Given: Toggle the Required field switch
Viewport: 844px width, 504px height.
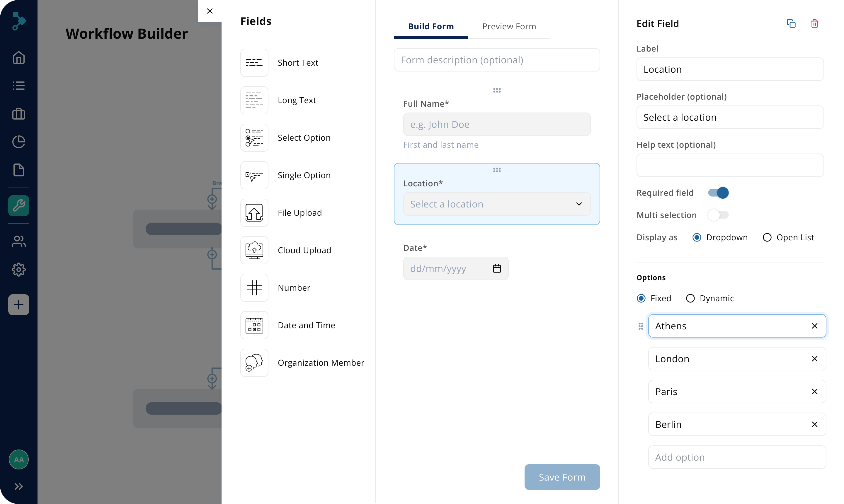Looking at the screenshot, I should coord(718,193).
